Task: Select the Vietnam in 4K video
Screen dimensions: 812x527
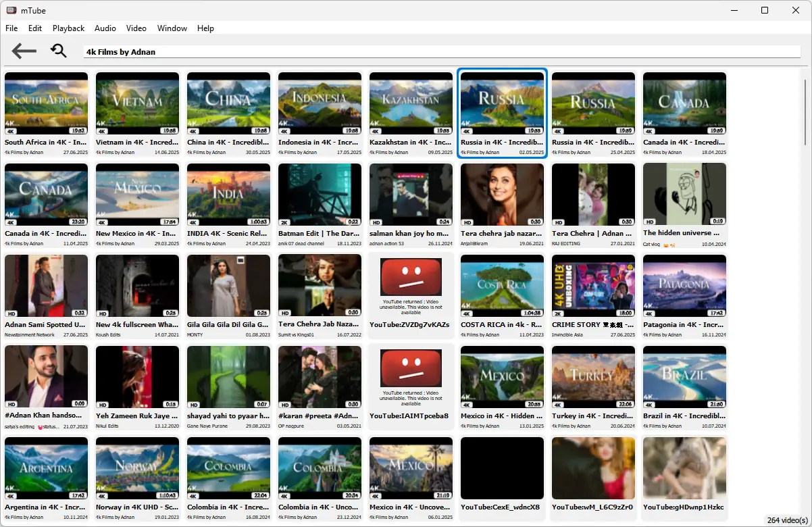Action: 137,103
